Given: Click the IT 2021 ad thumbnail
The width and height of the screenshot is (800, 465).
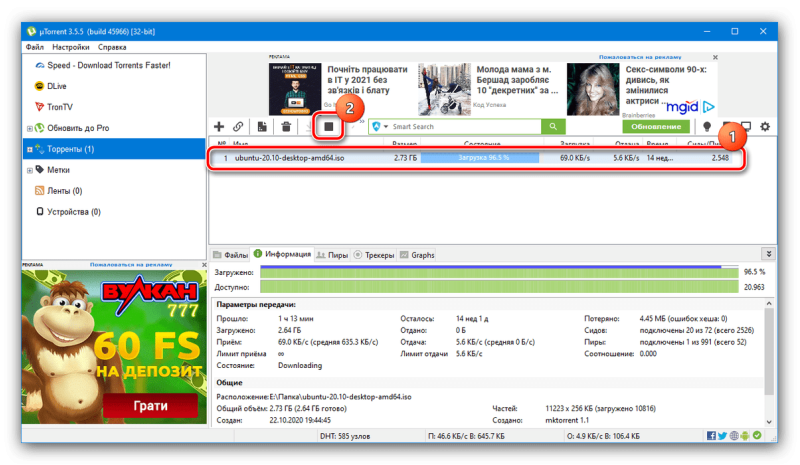Looking at the screenshot, I should tap(295, 89).
